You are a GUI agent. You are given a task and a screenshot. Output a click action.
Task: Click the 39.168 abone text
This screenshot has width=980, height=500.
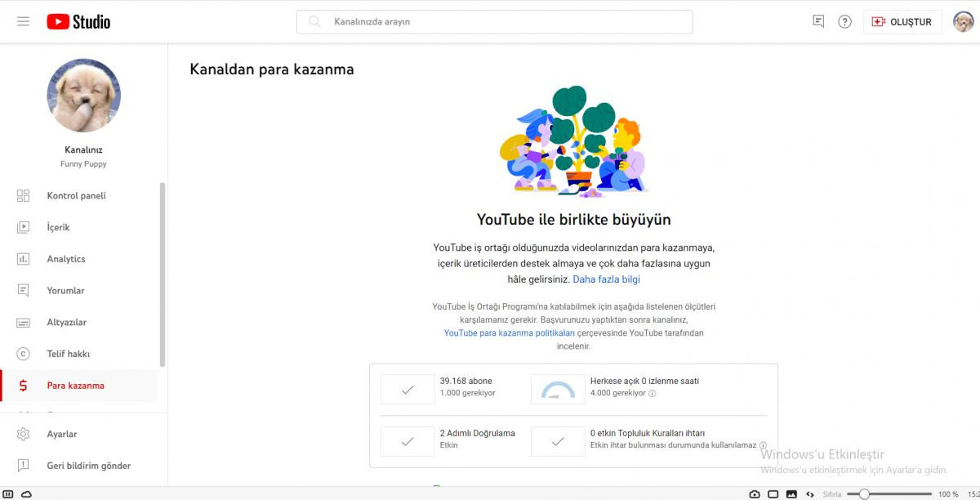(x=465, y=381)
